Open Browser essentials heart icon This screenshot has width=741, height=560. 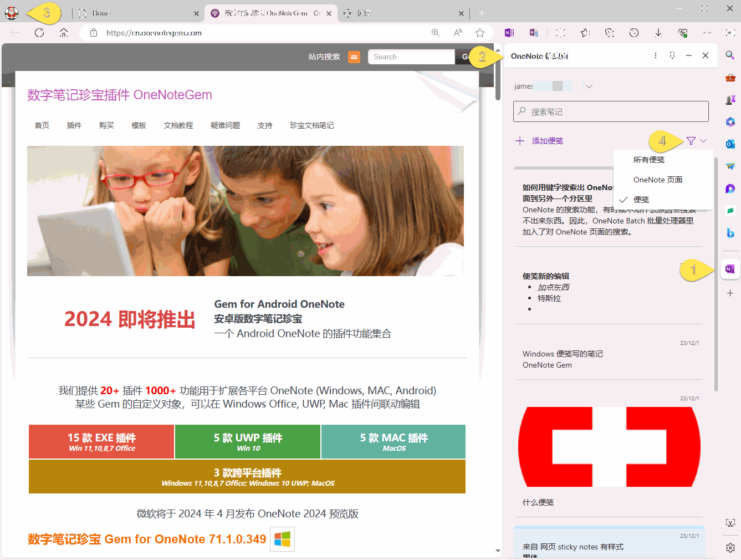(x=683, y=33)
